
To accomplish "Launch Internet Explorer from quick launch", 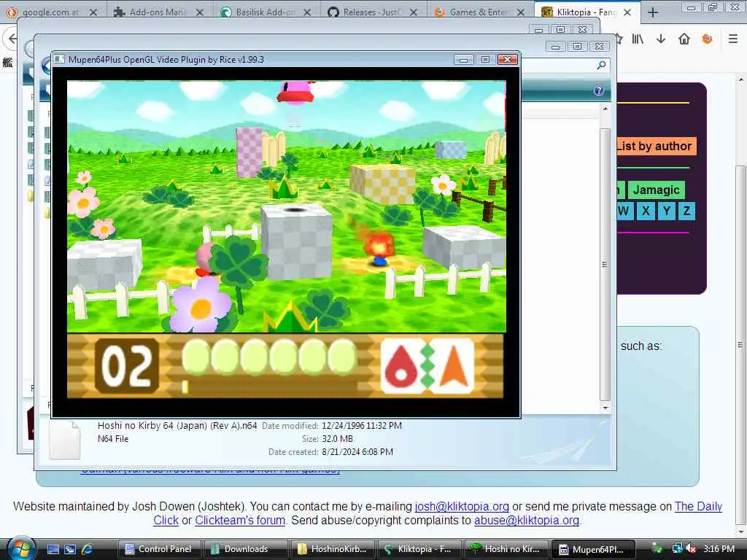I will tap(88, 549).
